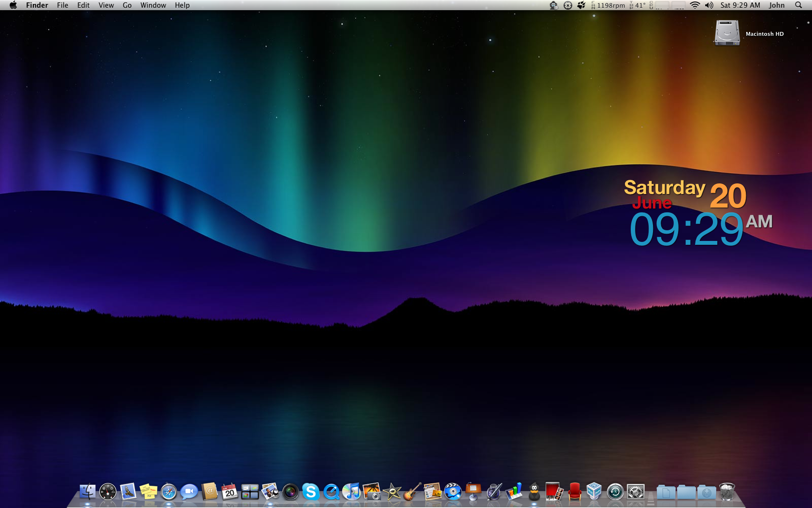Open Address Book in the Dock
The height and width of the screenshot is (508, 812).
209,492
